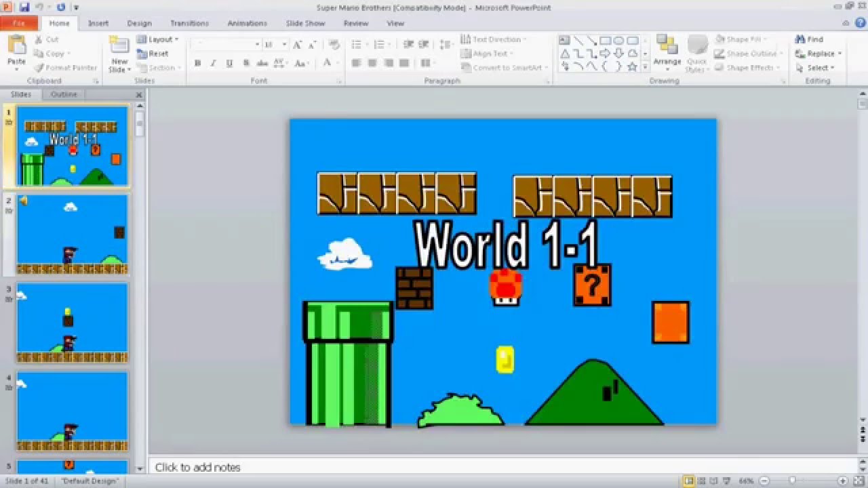The height and width of the screenshot is (488, 868).
Task: Open Quick Styles gallery
Action: pyautogui.click(x=697, y=53)
